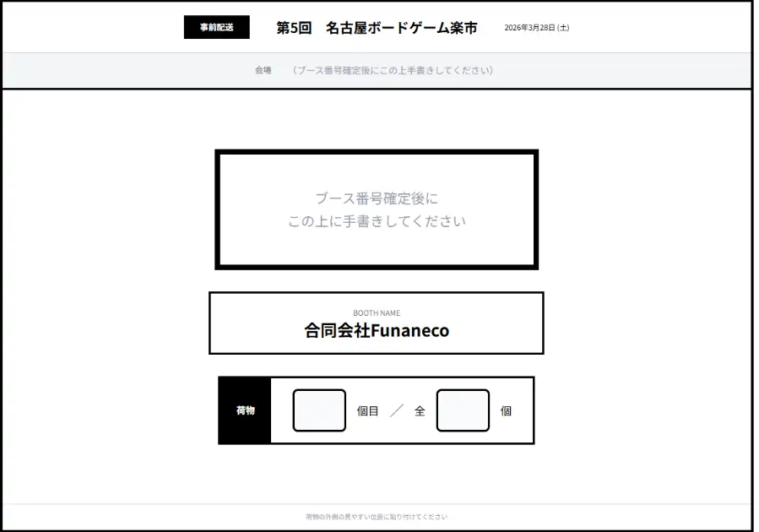Click the 個目 text
759x532 pixels.
tap(368, 411)
